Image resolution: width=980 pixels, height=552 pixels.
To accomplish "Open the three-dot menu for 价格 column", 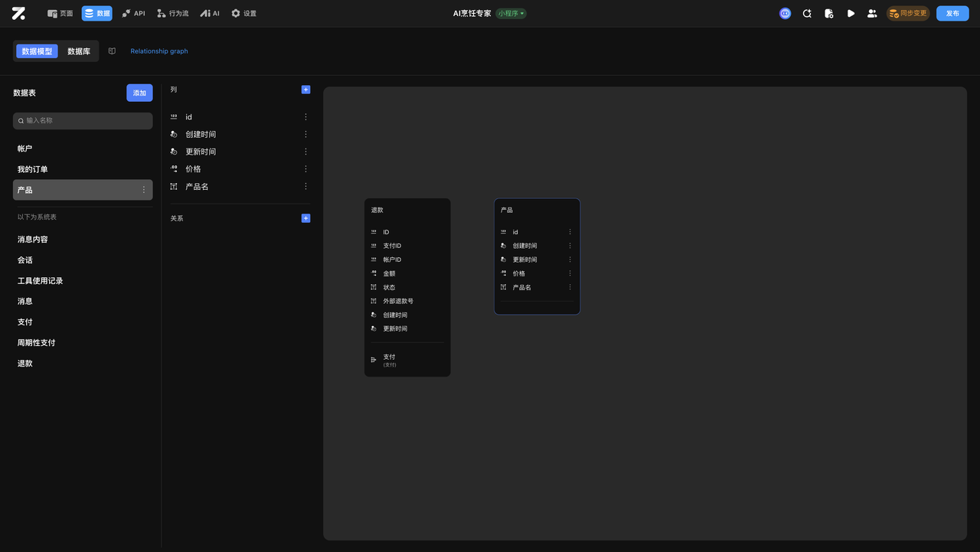I will point(305,169).
